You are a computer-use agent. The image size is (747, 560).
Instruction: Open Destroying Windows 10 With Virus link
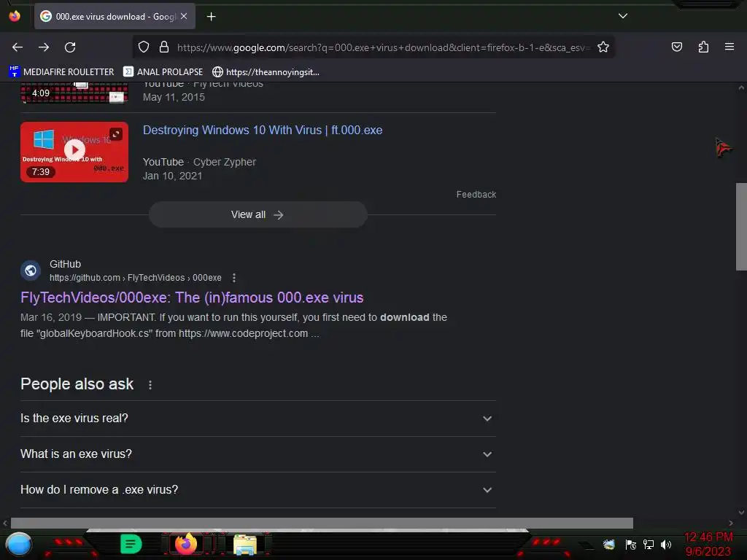[x=263, y=130]
